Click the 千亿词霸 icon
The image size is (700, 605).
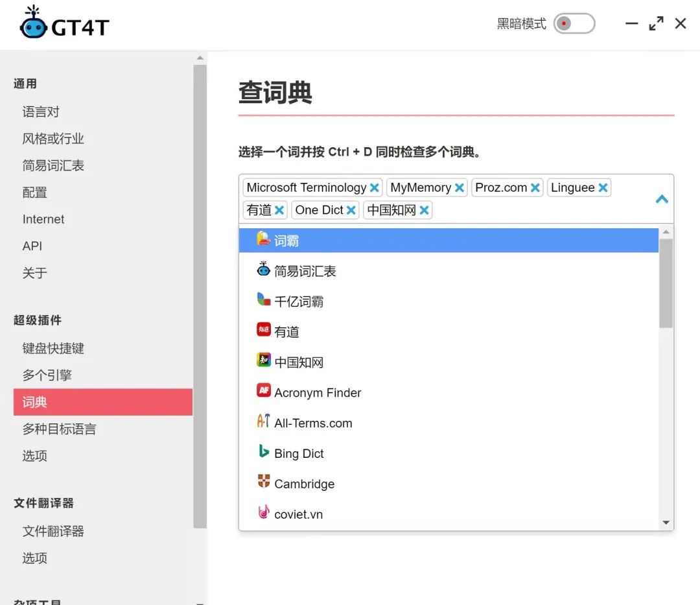[263, 299]
